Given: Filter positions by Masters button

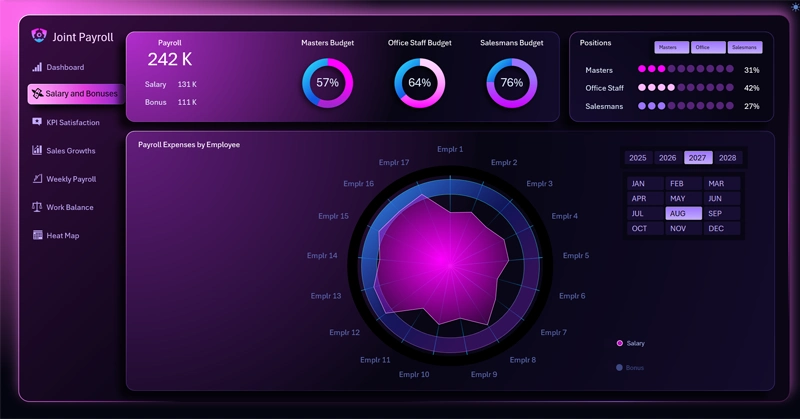Looking at the screenshot, I should click(x=671, y=47).
